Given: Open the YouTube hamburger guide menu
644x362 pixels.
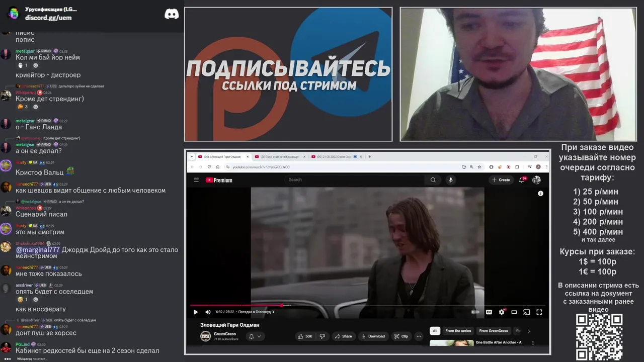Looking at the screenshot, I should coord(196,180).
